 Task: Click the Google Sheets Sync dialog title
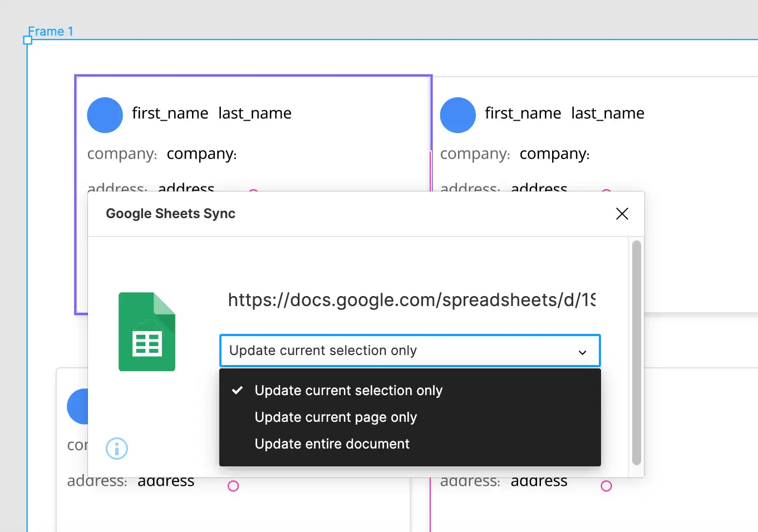point(170,213)
